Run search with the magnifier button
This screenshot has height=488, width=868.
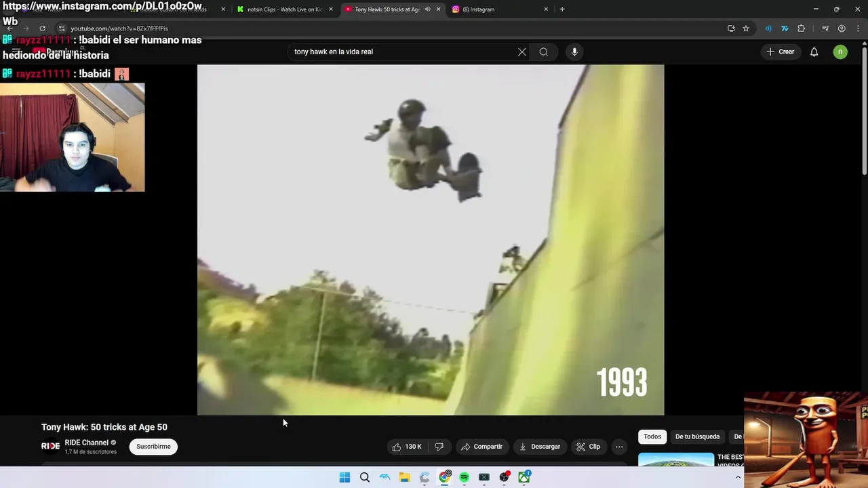coord(544,52)
